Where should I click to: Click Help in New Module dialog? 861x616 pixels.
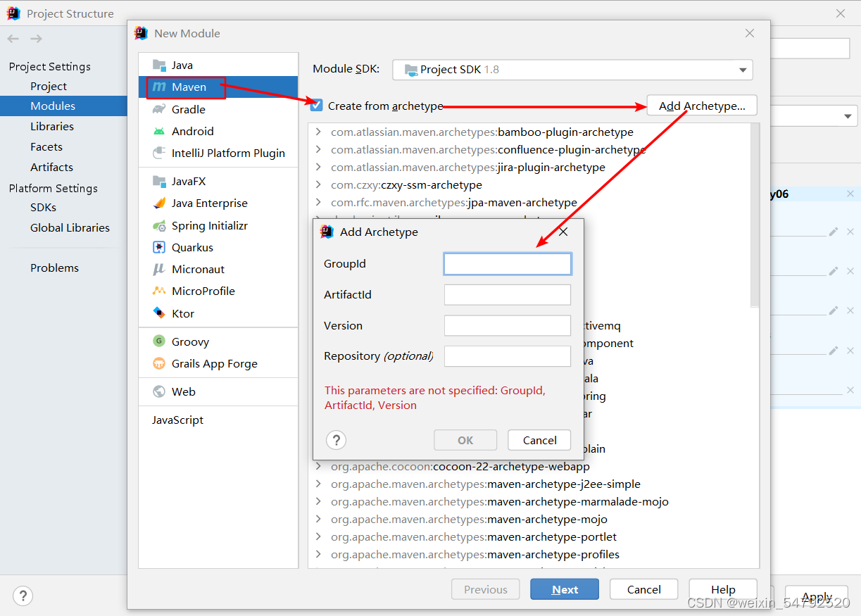(723, 589)
